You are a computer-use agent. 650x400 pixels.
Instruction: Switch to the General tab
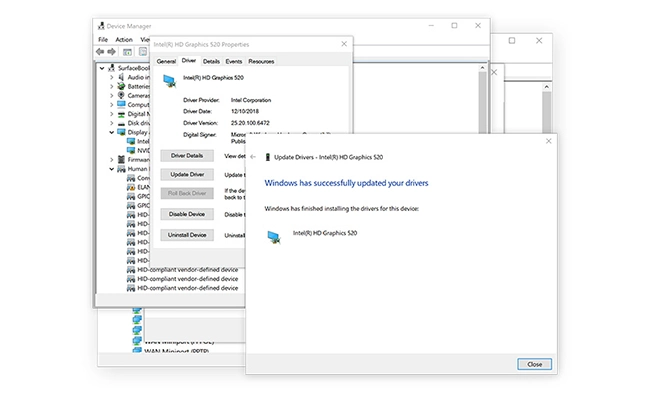pos(166,61)
